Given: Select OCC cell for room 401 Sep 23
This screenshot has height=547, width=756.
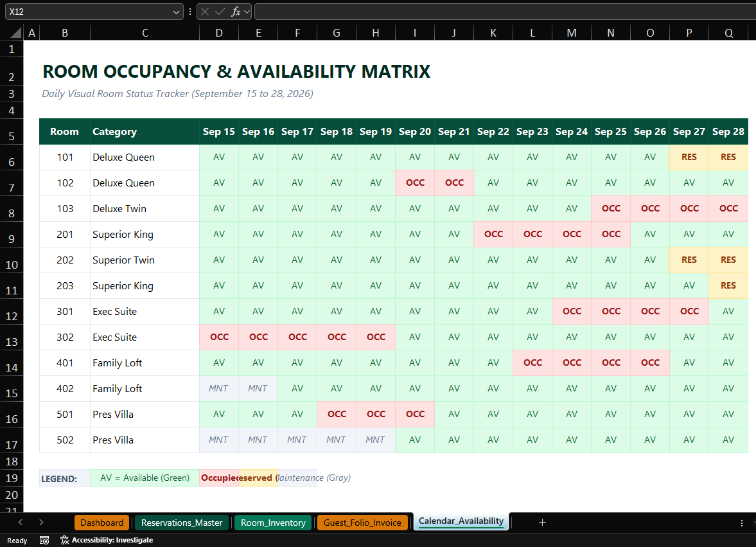Looking at the screenshot, I should pos(532,363).
